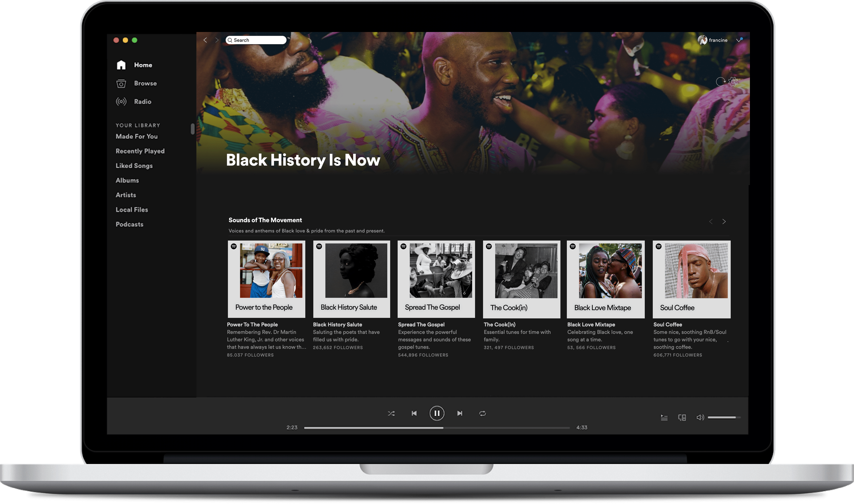Click the 263,652 FOLLOWERS count
Screen dimensions: 854x504
(x=338, y=348)
